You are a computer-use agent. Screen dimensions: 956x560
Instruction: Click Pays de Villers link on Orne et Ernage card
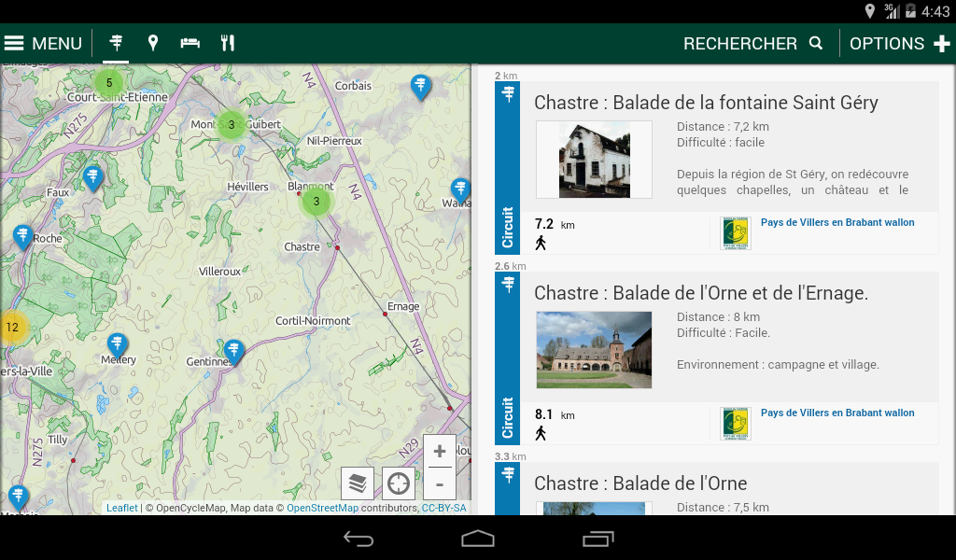click(x=837, y=413)
